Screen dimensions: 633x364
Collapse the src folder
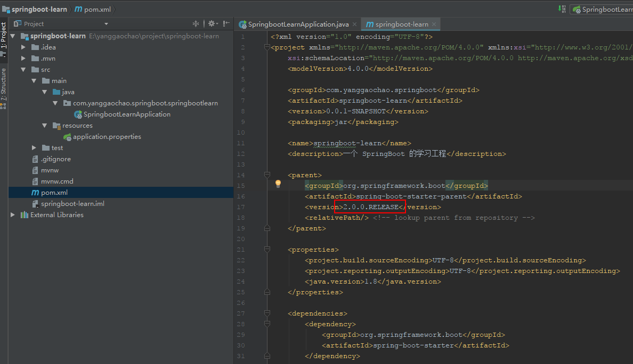[x=23, y=70]
